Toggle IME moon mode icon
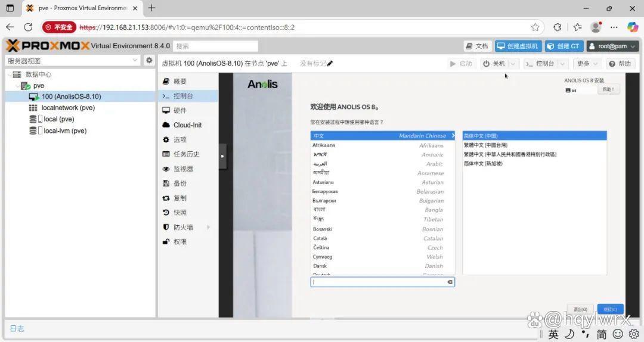This screenshot has width=644, height=342. (569, 334)
